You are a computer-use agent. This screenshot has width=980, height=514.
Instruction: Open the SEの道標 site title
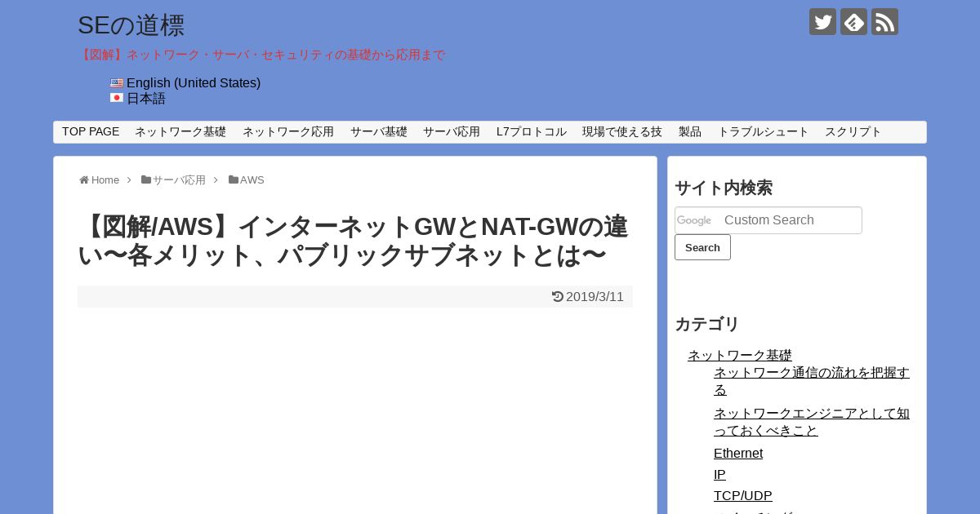[131, 25]
